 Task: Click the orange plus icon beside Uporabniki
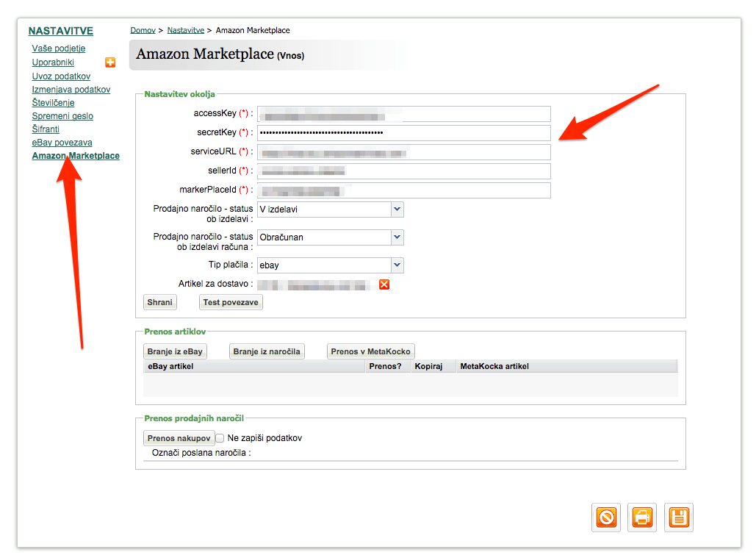tap(110, 62)
